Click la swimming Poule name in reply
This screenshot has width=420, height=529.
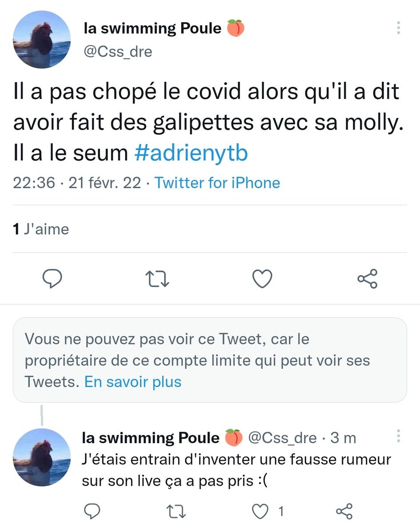(x=151, y=438)
